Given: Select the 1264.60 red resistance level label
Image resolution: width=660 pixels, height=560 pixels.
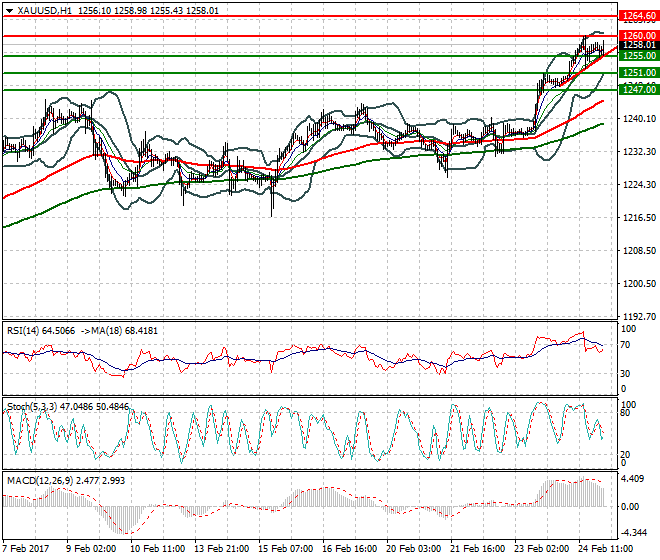Looking at the screenshot, I should pos(639,16).
